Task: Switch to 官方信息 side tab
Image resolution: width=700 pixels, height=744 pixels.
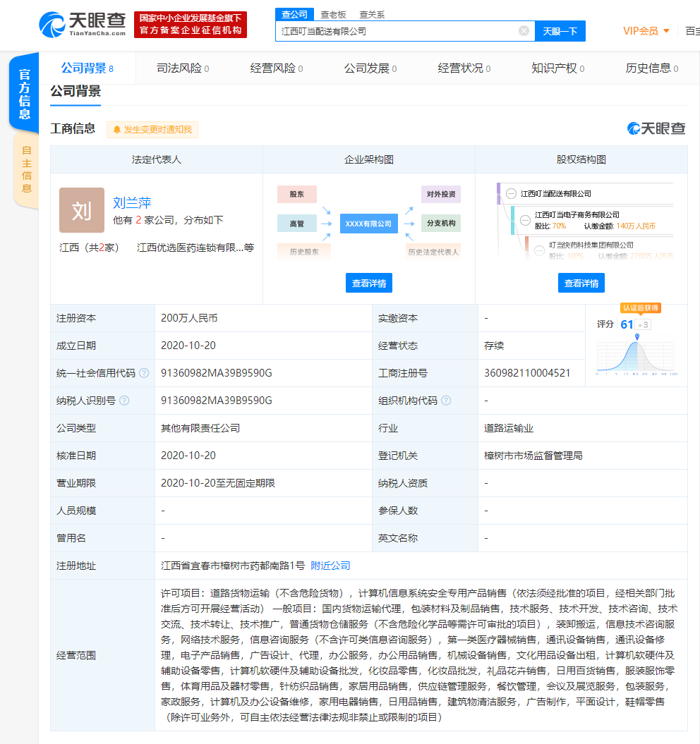Action: coord(24,94)
